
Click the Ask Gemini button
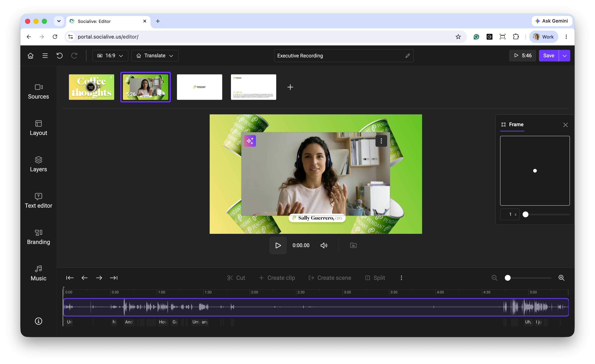(552, 21)
